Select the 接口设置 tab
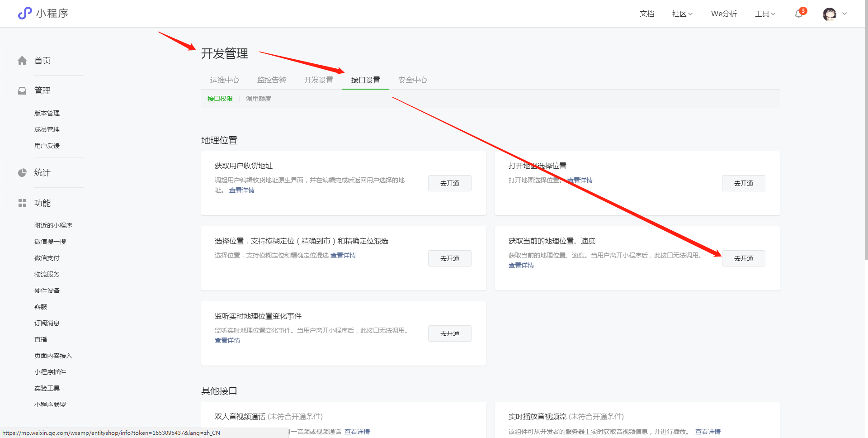The image size is (868, 438). [366, 80]
